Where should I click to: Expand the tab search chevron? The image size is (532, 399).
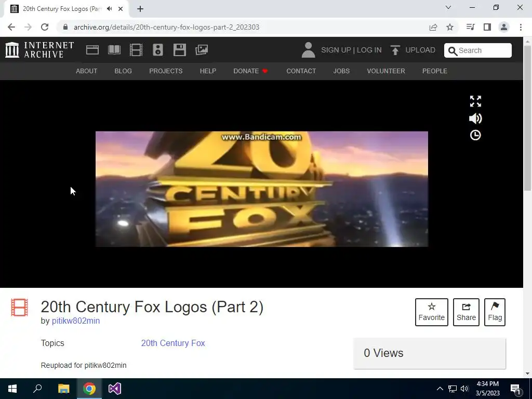(448, 7)
